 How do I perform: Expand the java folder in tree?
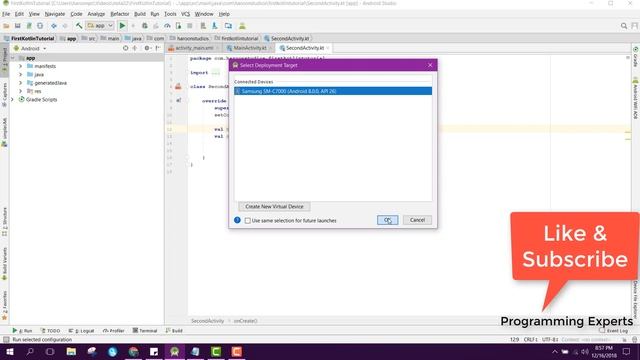point(20,75)
